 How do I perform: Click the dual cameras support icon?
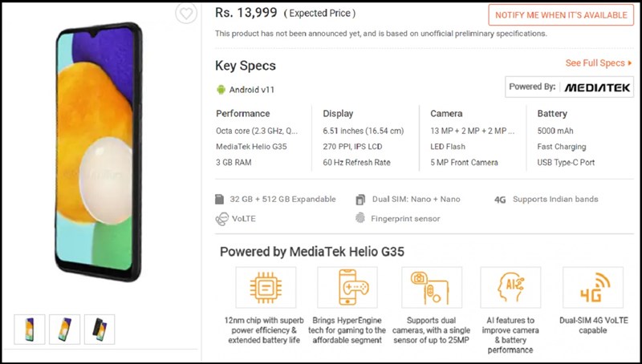coord(429,288)
